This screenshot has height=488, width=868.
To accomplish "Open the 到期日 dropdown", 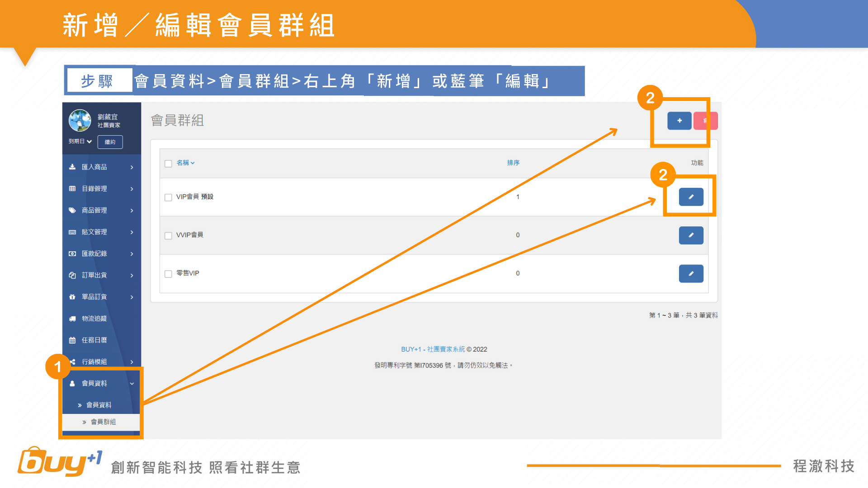I will (x=80, y=141).
